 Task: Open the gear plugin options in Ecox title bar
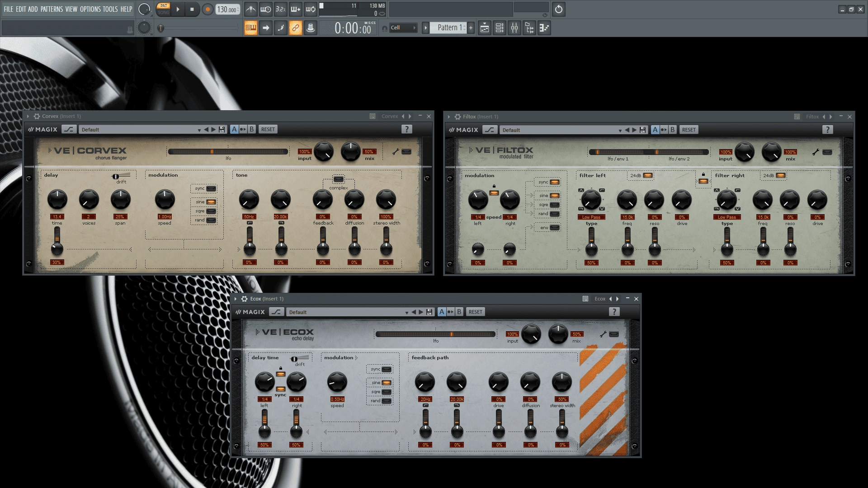(244, 299)
